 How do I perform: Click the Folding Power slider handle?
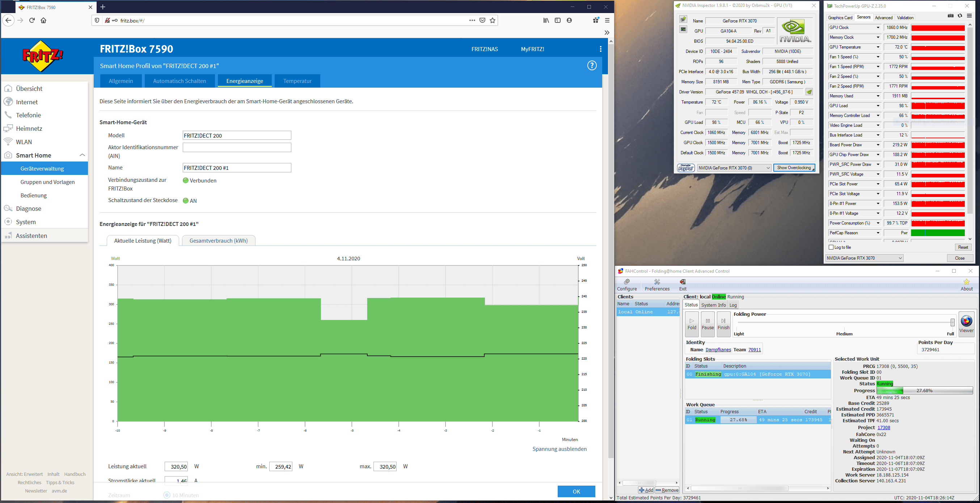[x=952, y=322]
